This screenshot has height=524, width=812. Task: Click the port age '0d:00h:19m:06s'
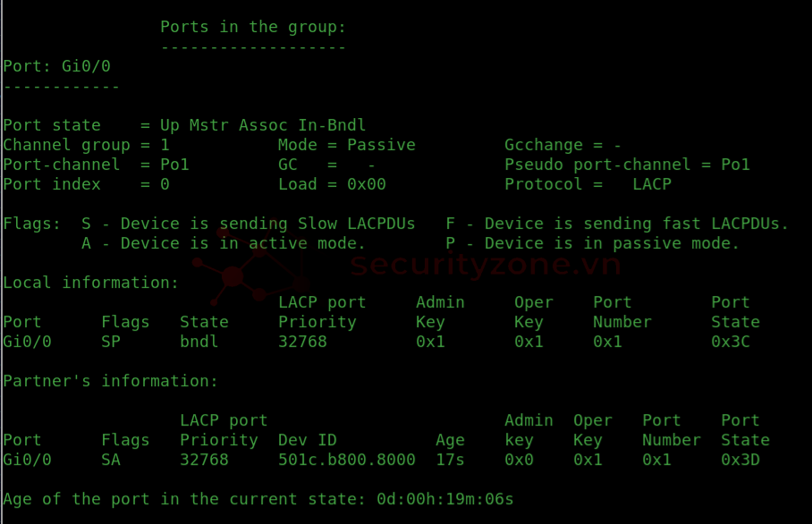click(444, 499)
